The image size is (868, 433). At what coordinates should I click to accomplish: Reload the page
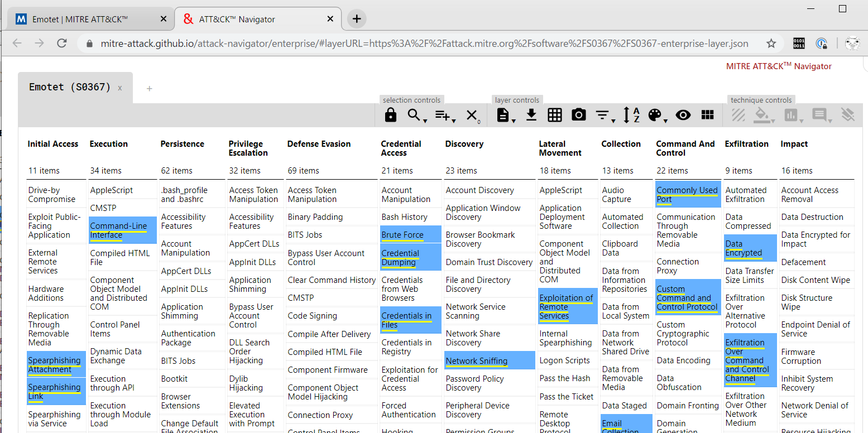(x=62, y=43)
